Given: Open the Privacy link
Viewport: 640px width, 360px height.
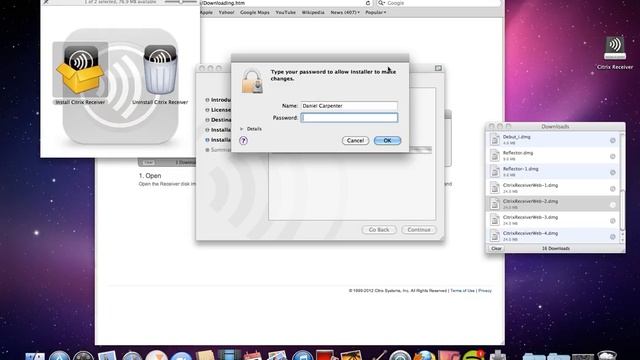Looking at the screenshot, I should tap(485, 291).
